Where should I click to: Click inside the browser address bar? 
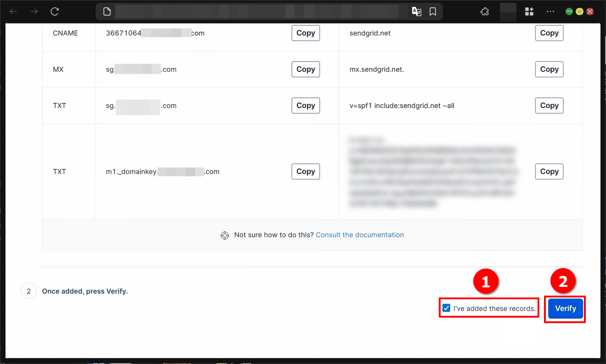[262, 11]
